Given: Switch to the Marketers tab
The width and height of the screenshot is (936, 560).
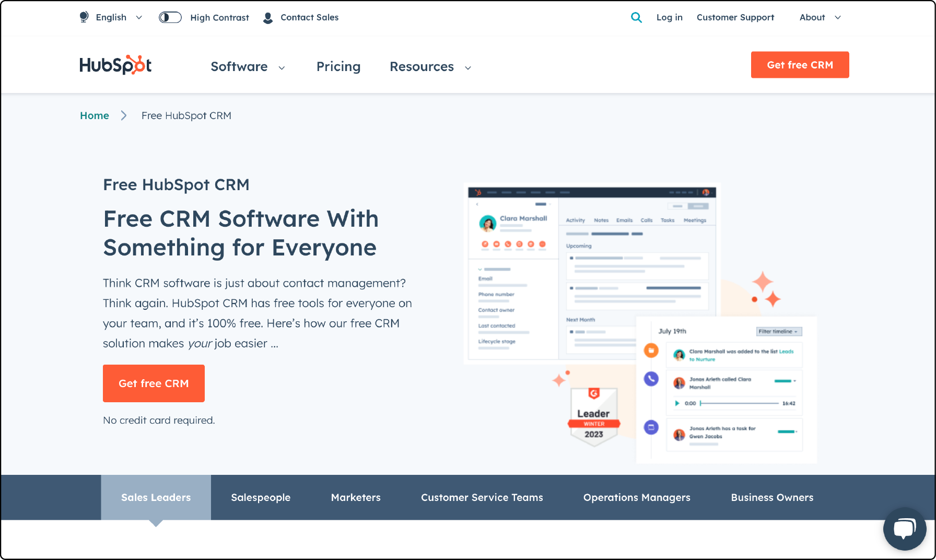Looking at the screenshot, I should (x=356, y=497).
